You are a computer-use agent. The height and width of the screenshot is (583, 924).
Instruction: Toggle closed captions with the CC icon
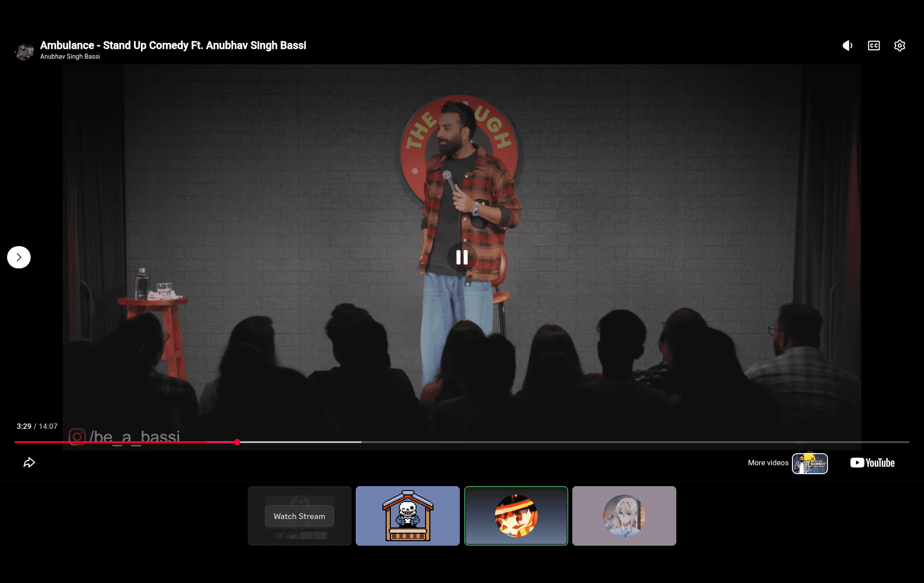[874, 45]
